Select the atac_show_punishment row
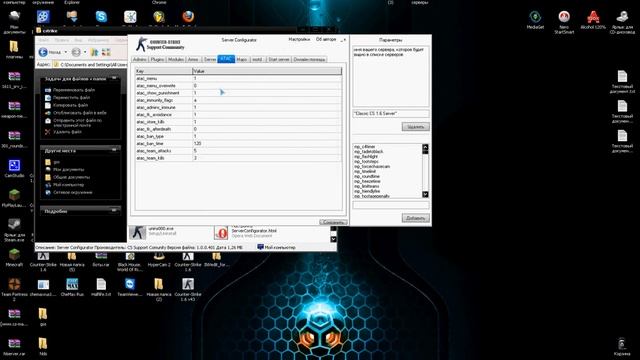The image size is (640, 360). tap(239, 93)
